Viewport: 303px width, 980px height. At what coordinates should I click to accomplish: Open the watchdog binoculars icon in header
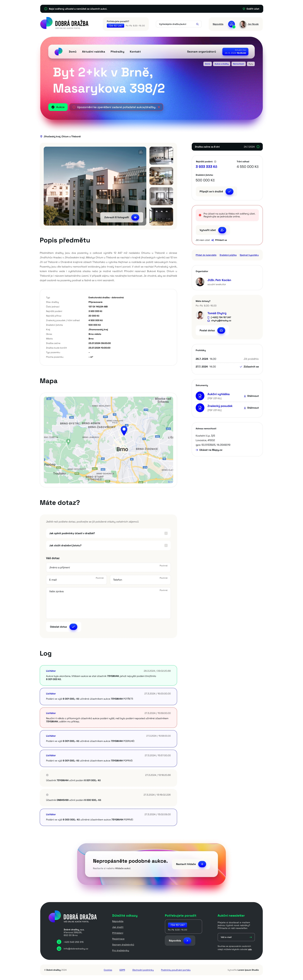pos(232,24)
